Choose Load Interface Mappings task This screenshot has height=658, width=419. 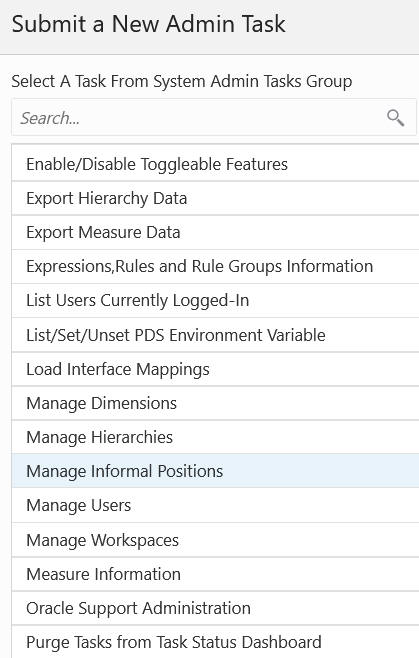215,369
